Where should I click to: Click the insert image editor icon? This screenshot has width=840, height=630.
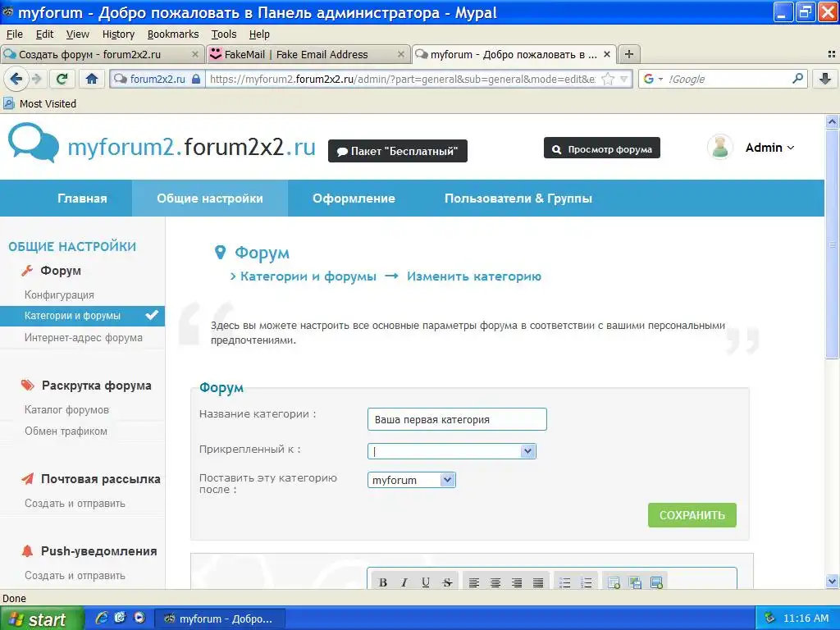click(x=657, y=582)
